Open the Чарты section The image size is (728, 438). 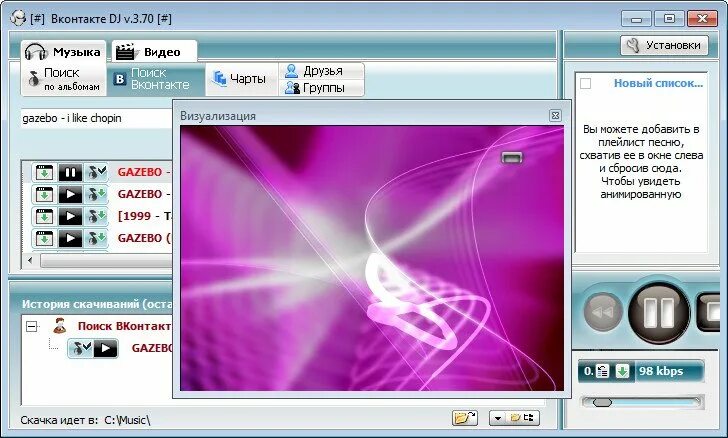click(x=241, y=79)
